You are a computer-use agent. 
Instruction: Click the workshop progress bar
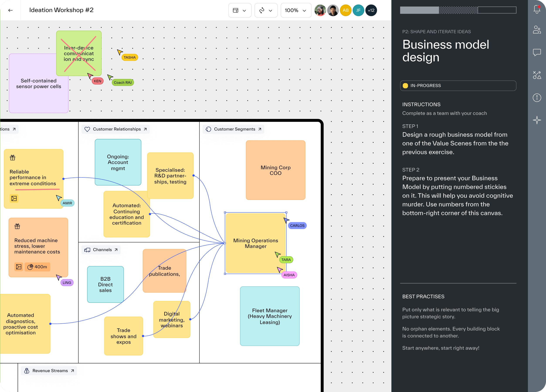[458, 10]
